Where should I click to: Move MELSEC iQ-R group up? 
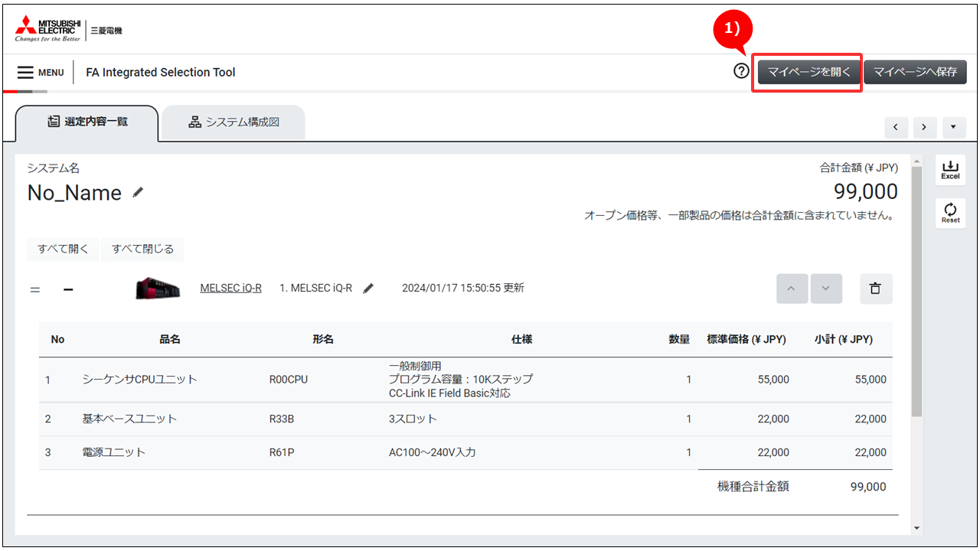[x=792, y=289]
